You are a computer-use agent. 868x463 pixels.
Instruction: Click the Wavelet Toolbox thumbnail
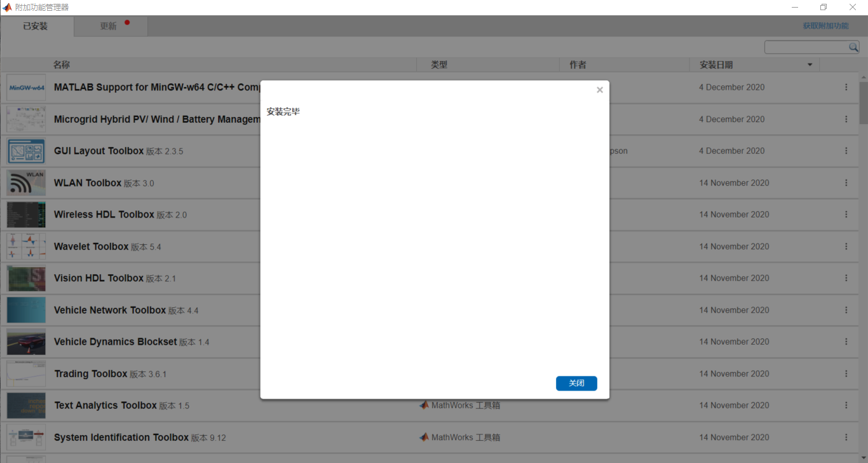tap(26, 246)
